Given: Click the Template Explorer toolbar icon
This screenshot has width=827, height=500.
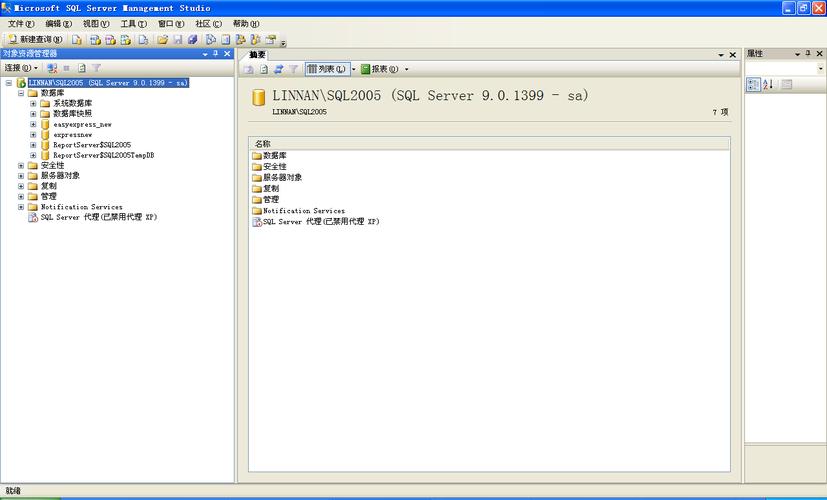Looking at the screenshot, I should [256, 40].
